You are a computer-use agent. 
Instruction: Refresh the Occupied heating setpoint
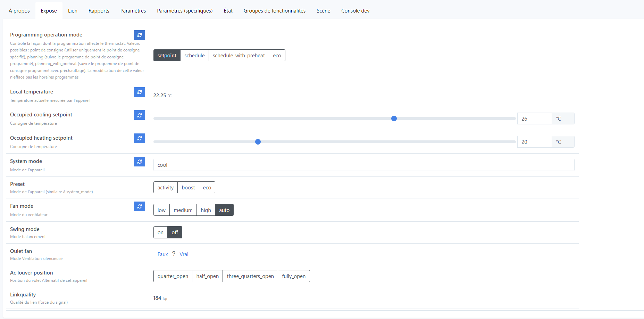pyautogui.click(x=139, y=138)
